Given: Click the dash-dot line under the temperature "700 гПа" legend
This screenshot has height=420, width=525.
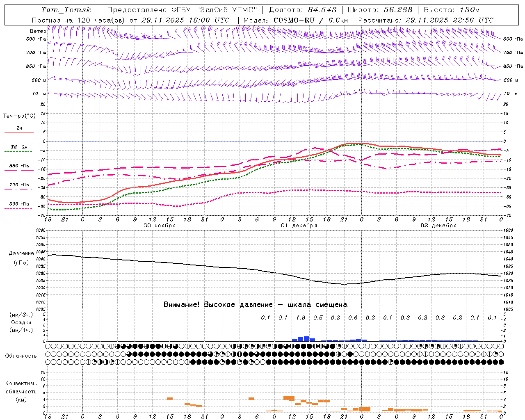Looking at the screenshot, I should (x=19, y=190).
